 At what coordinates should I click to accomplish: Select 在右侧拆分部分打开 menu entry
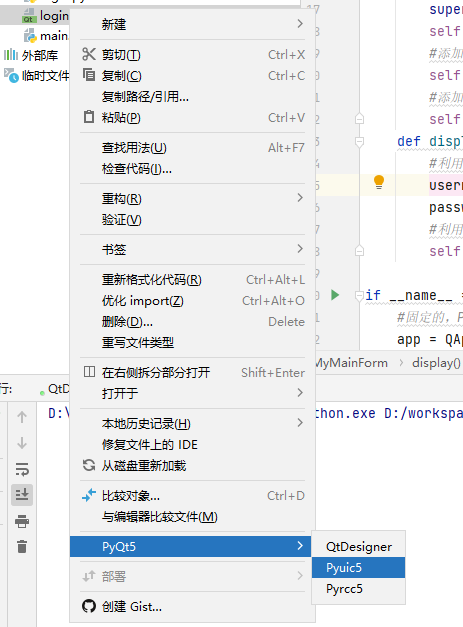tap(193, 372)
